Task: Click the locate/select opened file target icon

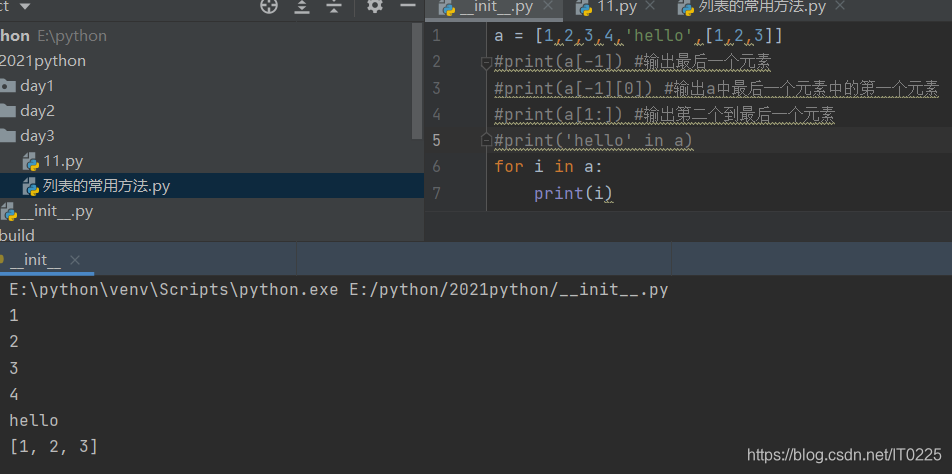Action: [268, 7]
